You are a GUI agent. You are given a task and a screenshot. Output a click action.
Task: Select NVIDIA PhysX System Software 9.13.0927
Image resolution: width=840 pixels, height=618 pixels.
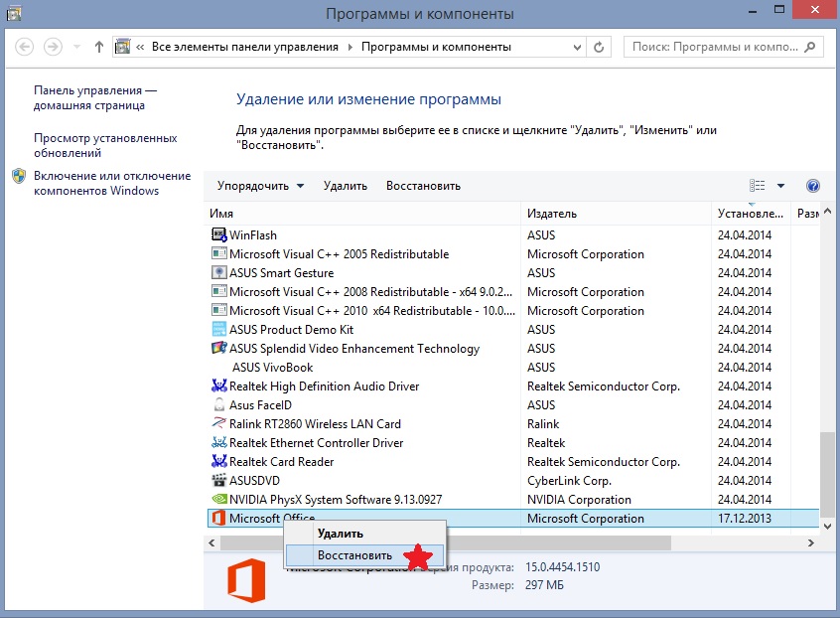click(x=336, y=500)
